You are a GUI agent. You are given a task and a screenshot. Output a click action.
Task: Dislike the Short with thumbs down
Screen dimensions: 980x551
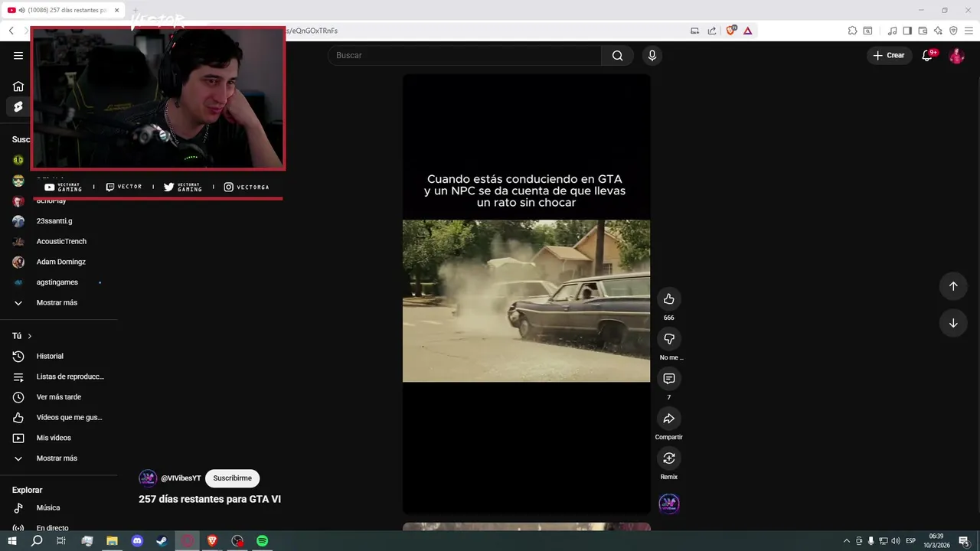pos(669,338)
